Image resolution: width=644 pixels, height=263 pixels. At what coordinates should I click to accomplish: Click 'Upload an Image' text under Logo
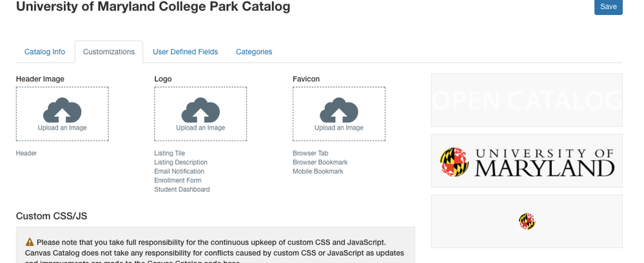click(200, 128)
